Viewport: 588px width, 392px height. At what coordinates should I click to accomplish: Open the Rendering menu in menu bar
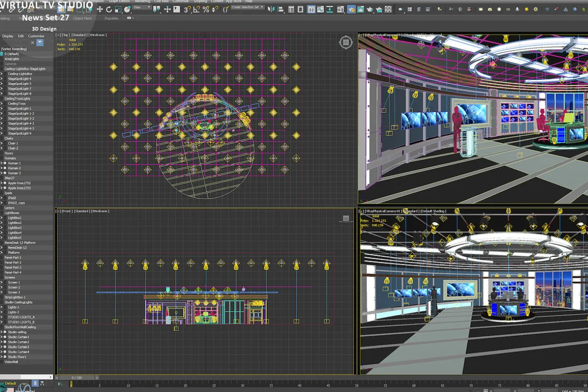pos(142,2)
